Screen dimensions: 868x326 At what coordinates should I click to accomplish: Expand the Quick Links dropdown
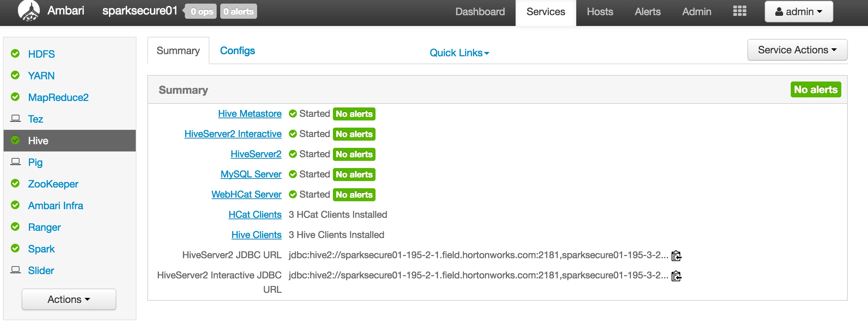459,53
